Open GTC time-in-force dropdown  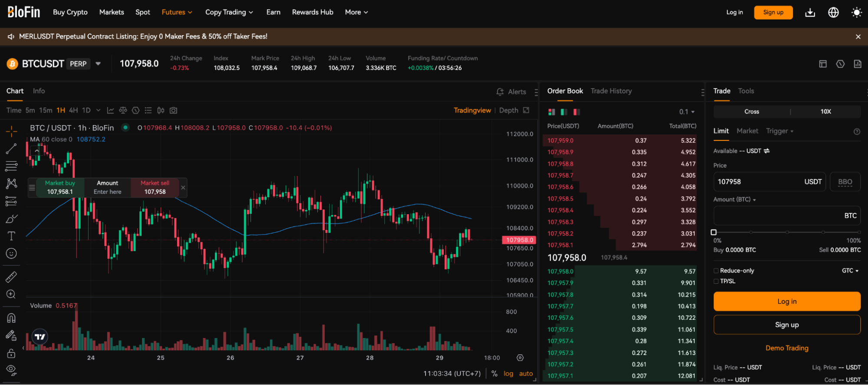point(850,271)
